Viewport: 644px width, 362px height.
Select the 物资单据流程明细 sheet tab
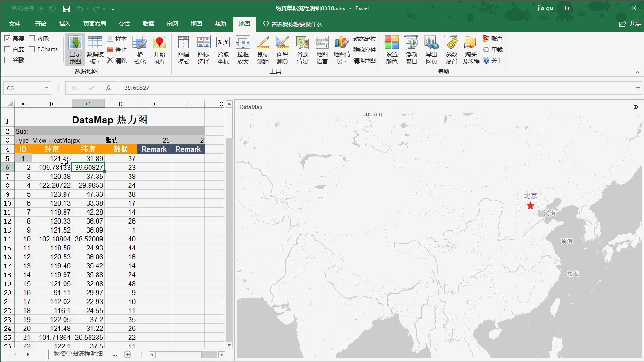(78, 354)
